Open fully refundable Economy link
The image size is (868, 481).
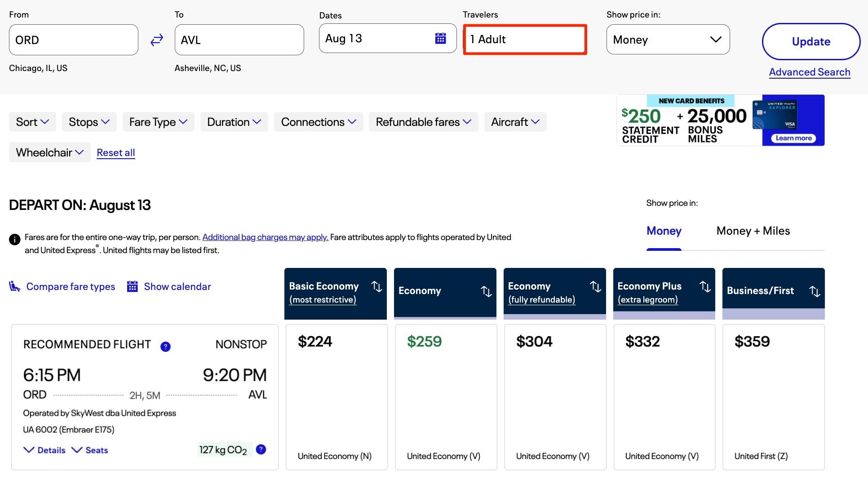click(x=541, y=299)
